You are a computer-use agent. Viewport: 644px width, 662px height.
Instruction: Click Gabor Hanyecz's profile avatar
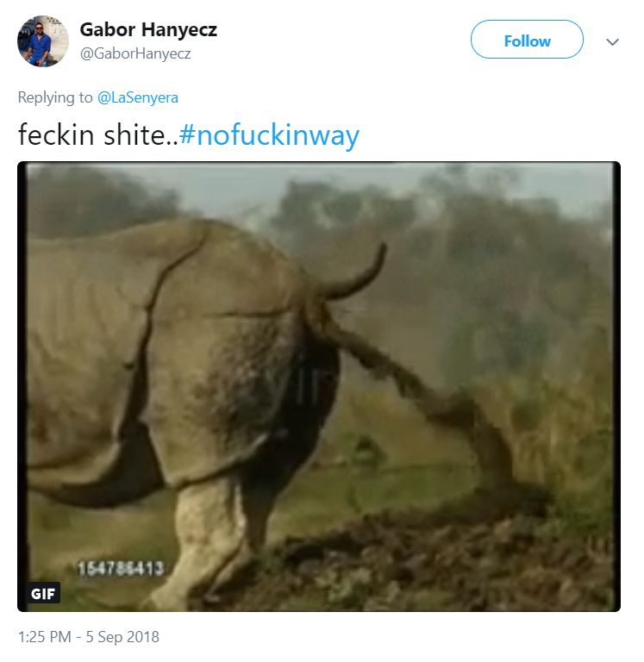click(42, 41)
